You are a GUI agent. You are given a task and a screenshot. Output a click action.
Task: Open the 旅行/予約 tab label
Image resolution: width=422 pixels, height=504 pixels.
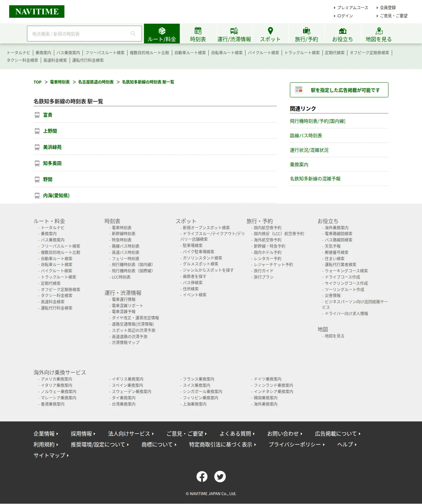[x=306, y=39]
